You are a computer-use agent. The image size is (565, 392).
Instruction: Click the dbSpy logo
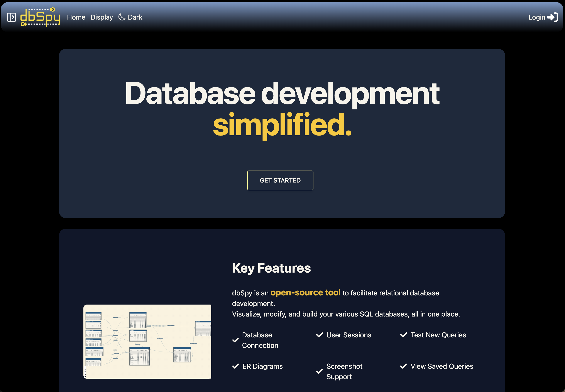(x=40, y=17)
